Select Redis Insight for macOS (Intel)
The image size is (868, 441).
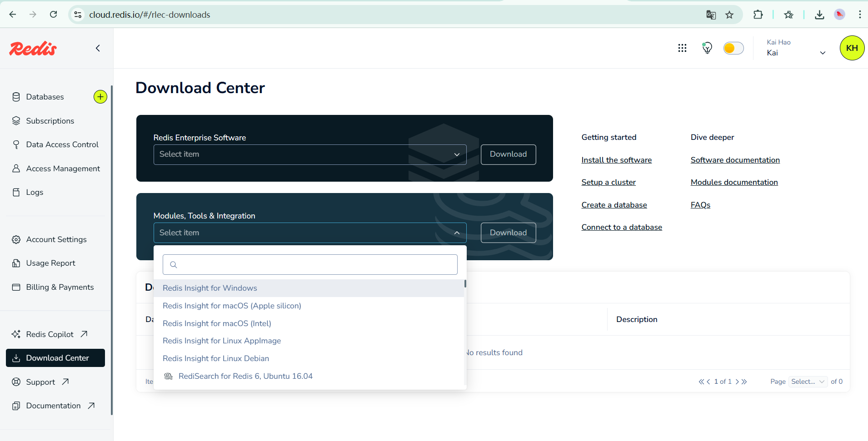309,323
